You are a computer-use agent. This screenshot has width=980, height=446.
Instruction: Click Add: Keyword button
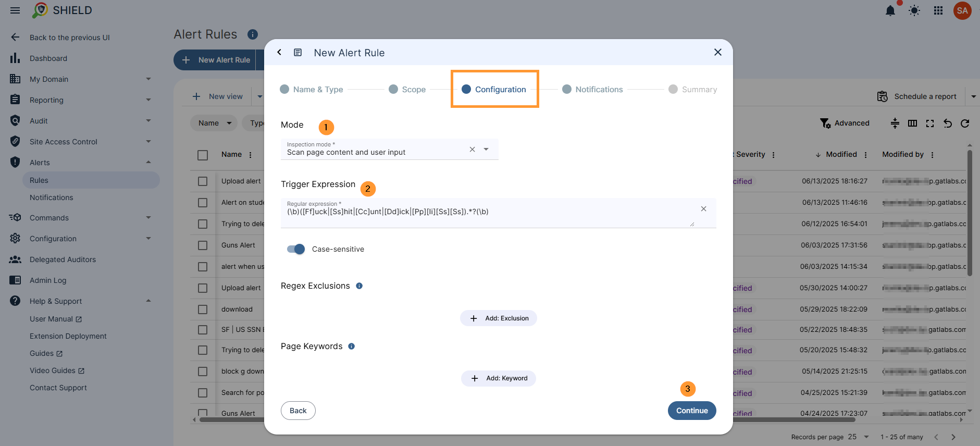pos(499,378)
